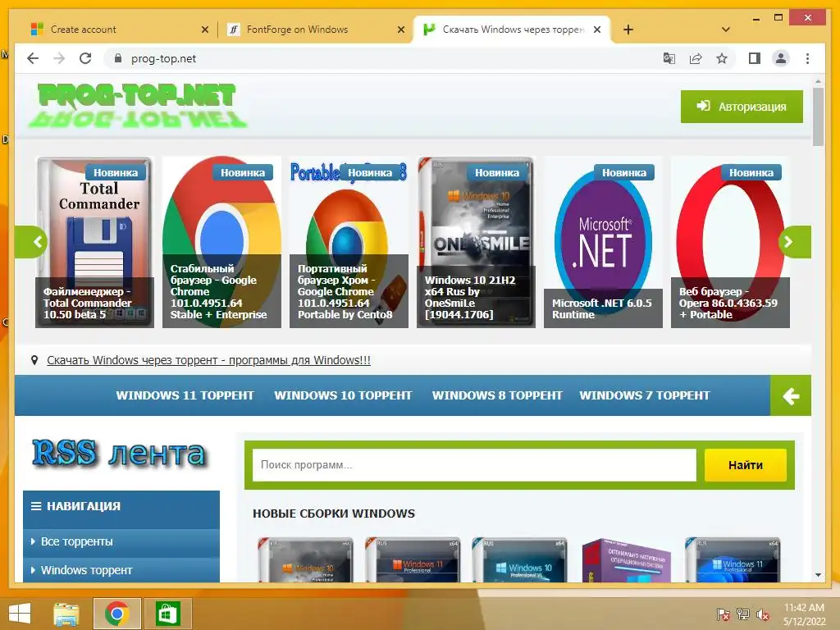Open Windows Store from taskbar
Image resolution: width=840 pixels, height=630 pixels.
pos(167,614)
